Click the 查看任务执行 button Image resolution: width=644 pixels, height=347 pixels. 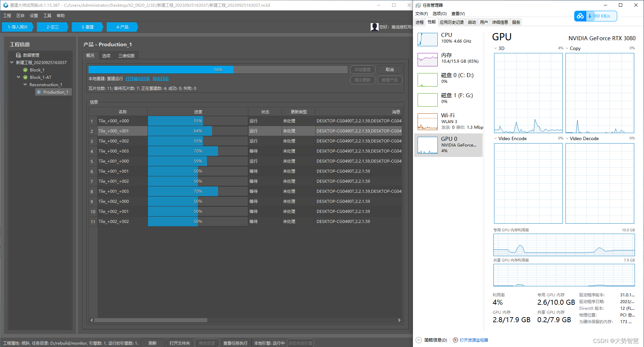235,343
